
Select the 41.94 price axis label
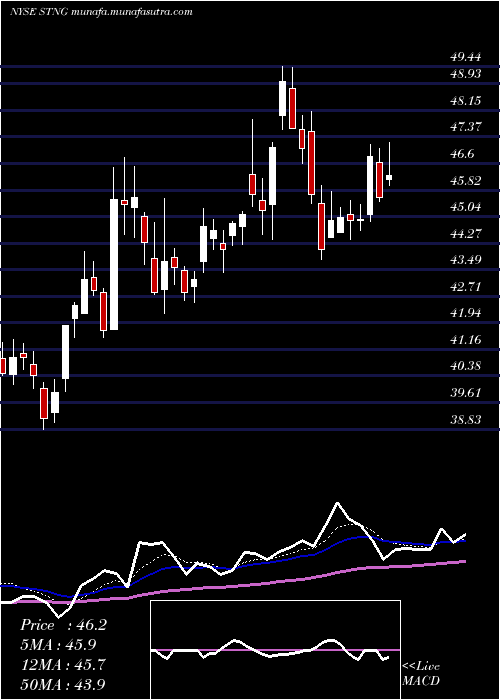click(x=466, y=313)
